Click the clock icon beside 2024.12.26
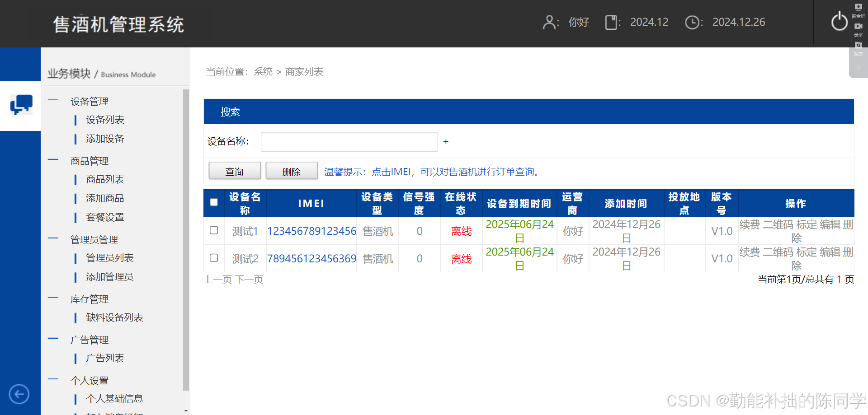The height and width of the screenshot is (415, 868). coord(692,22)
